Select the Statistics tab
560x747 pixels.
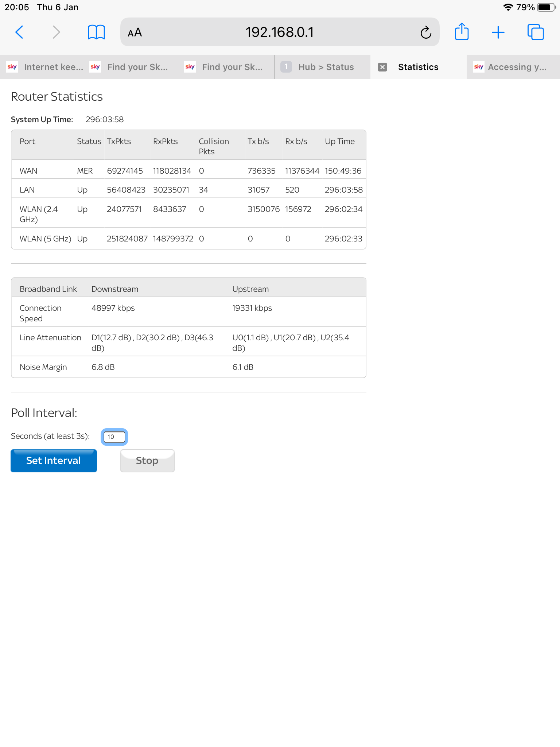[418, 67]
